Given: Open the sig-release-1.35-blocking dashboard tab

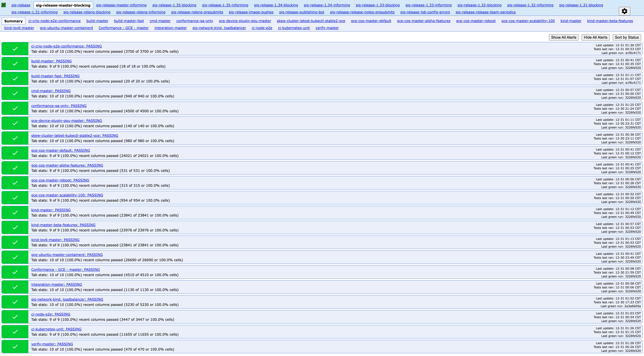Looking at the screenshot, I should tap(174, 5).
